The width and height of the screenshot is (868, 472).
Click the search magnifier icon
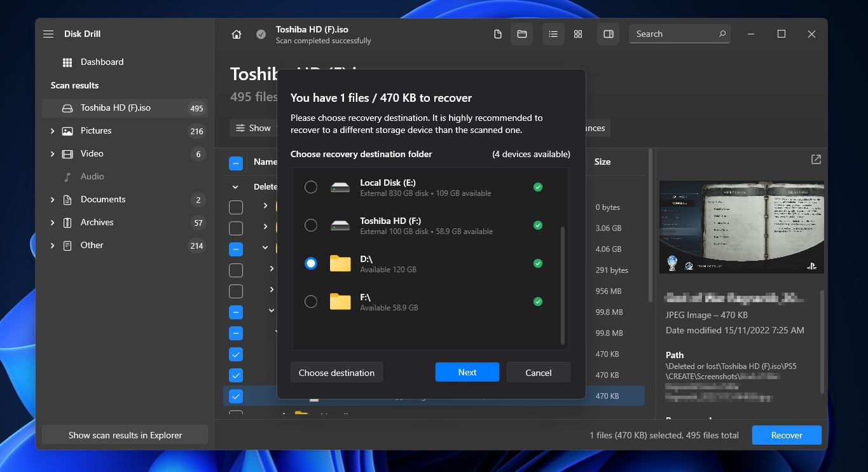[x=722, y=34]
